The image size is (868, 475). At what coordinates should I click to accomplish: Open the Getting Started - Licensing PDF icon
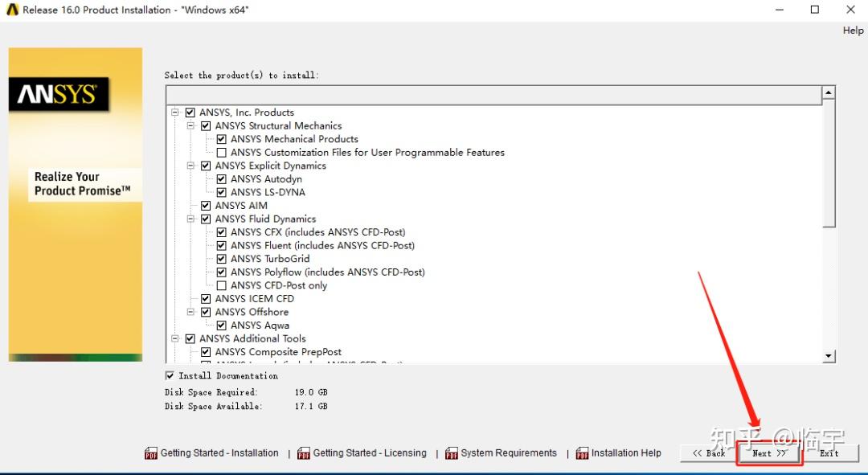coord(303,452)
